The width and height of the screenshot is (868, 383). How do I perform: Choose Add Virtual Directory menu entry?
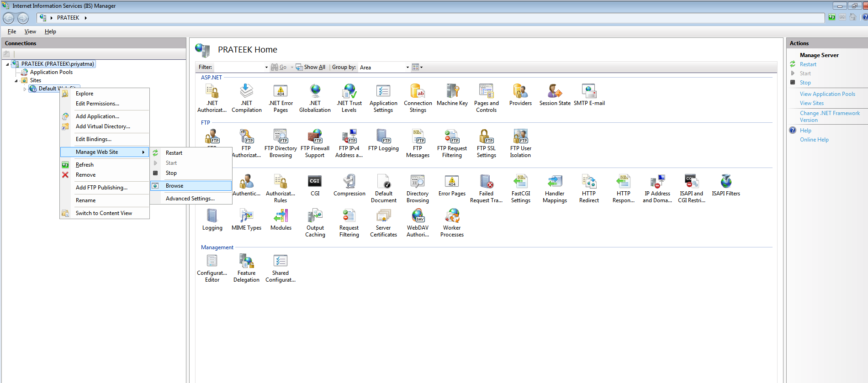pos(105,126)
